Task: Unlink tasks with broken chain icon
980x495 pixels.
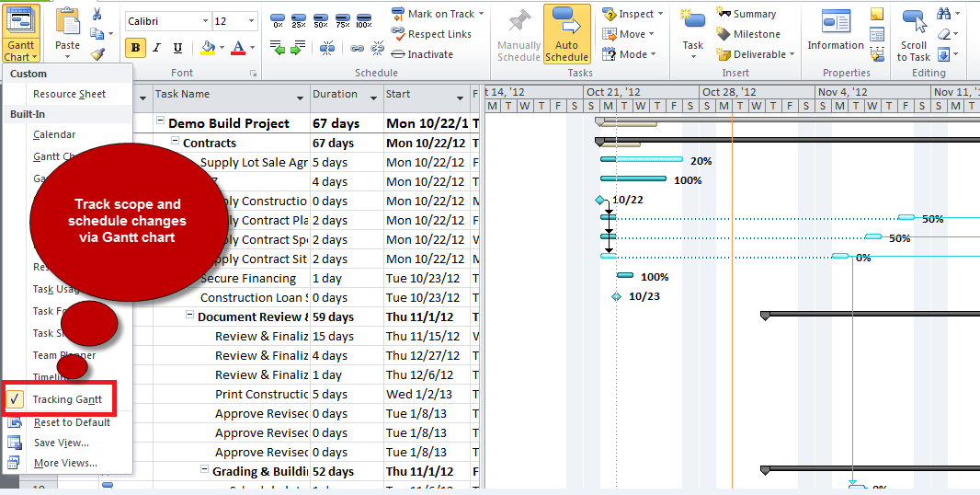Action: (x=378, y=48)
